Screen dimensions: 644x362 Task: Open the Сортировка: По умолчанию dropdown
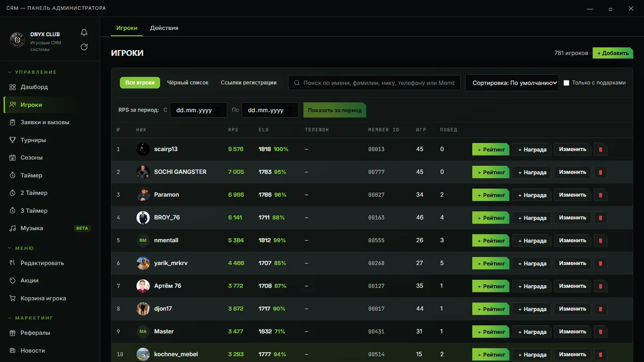(512, 83)
